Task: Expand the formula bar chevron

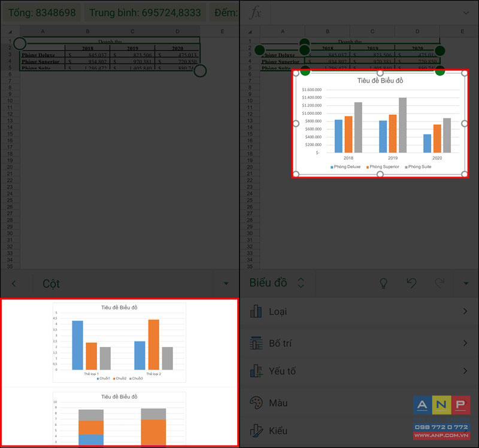Action: [x=466, y=13]
